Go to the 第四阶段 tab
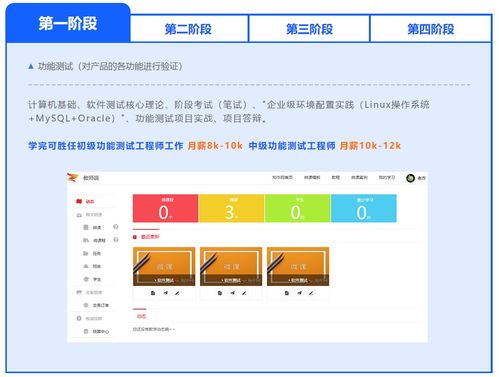 [430, 29]
